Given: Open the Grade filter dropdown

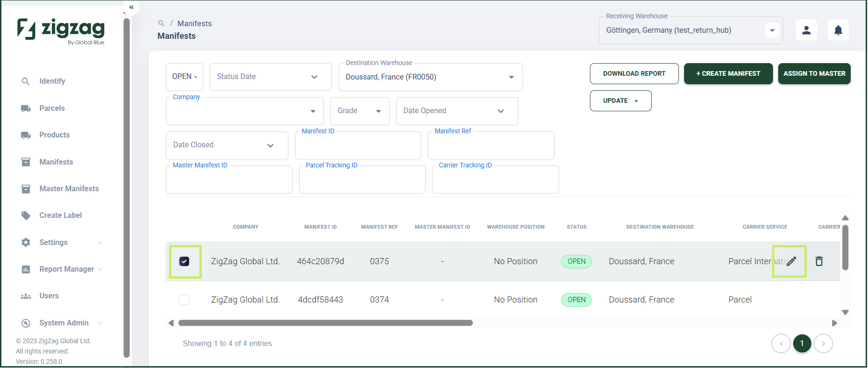Looking at the screenshot, I should 360,111.
